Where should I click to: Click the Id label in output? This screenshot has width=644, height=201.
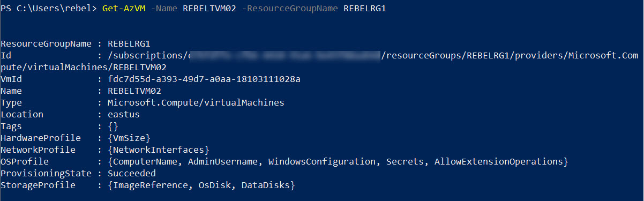(6, 56)
